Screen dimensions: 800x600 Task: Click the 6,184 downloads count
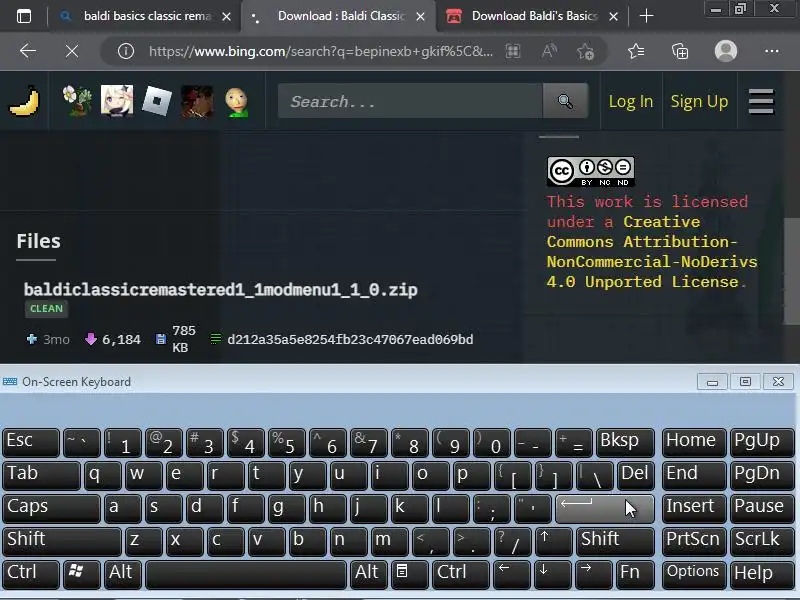(x=121, y=340)
